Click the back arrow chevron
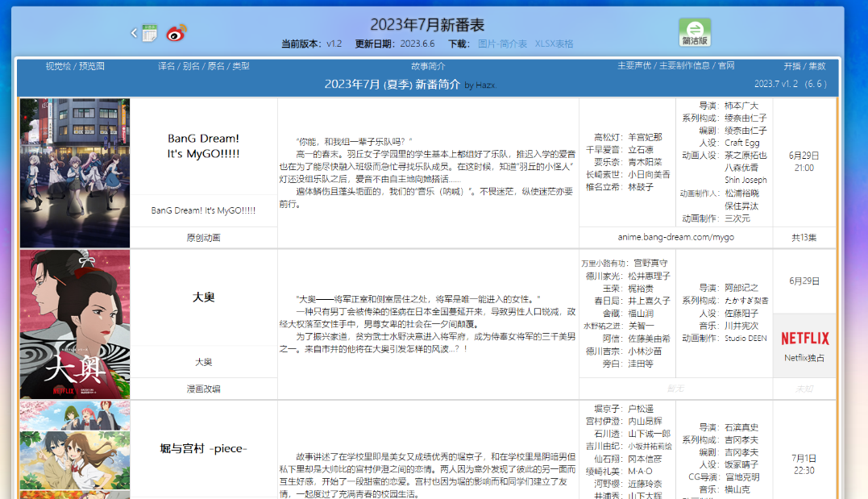The image size is (868, 499). click(134, 33)
